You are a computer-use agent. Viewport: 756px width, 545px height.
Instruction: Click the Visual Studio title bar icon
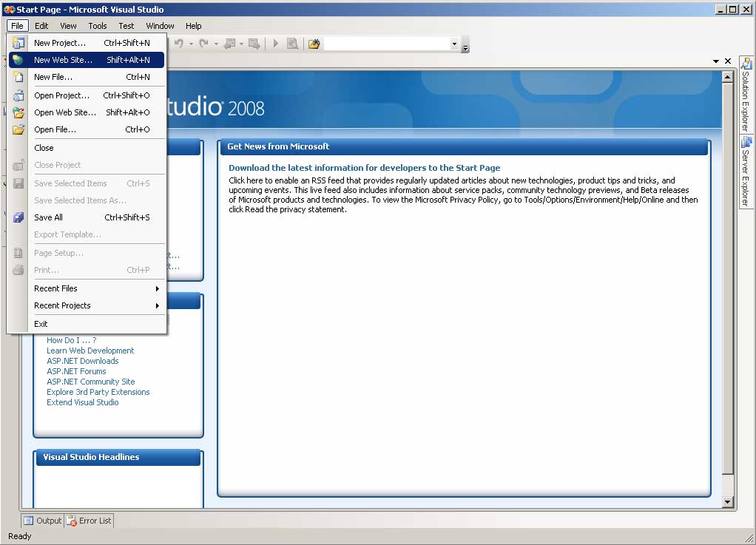coord(9,9)
